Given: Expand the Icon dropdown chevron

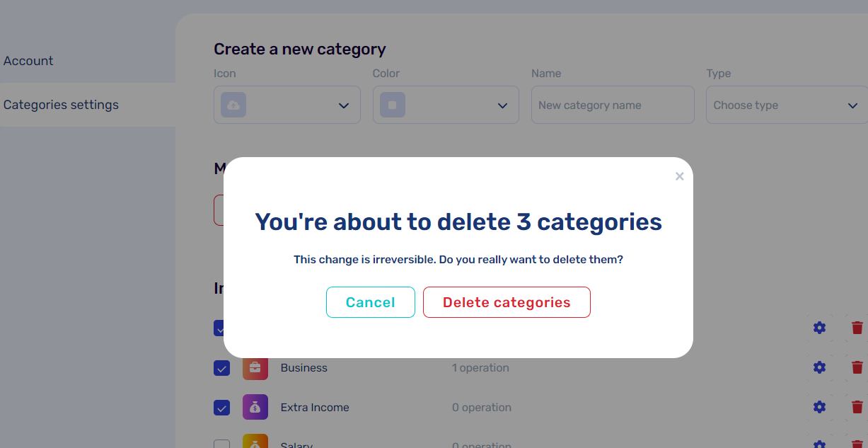Looking at the screenshot, I should click(x=344, y=105).
